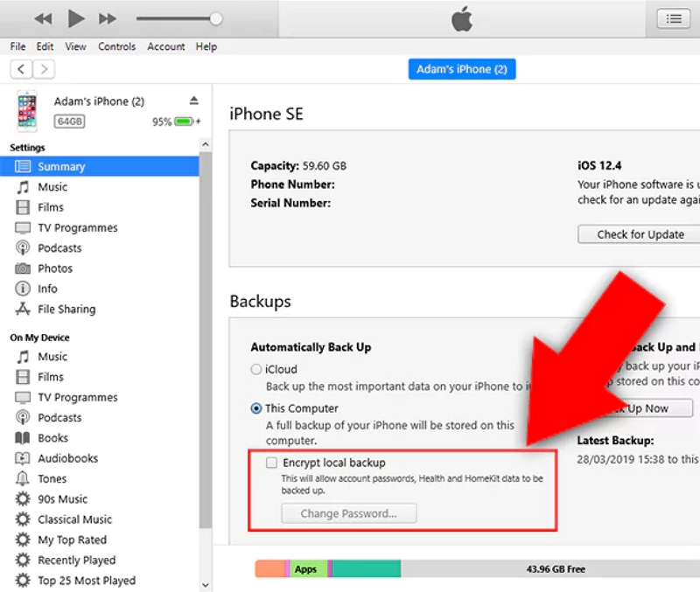Image resolution: width=700 pixels, height=592 pixels.
Task: Skip to the next track
Action: click(x=108, y=18)
